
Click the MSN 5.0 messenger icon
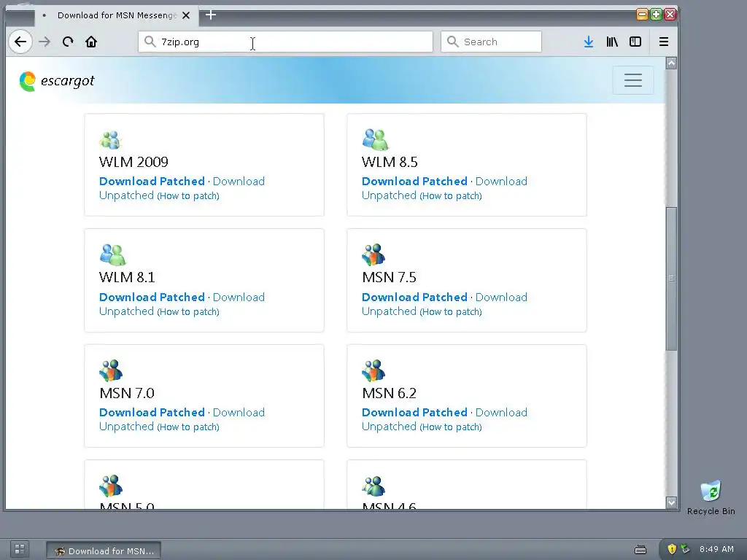(111, 486)
